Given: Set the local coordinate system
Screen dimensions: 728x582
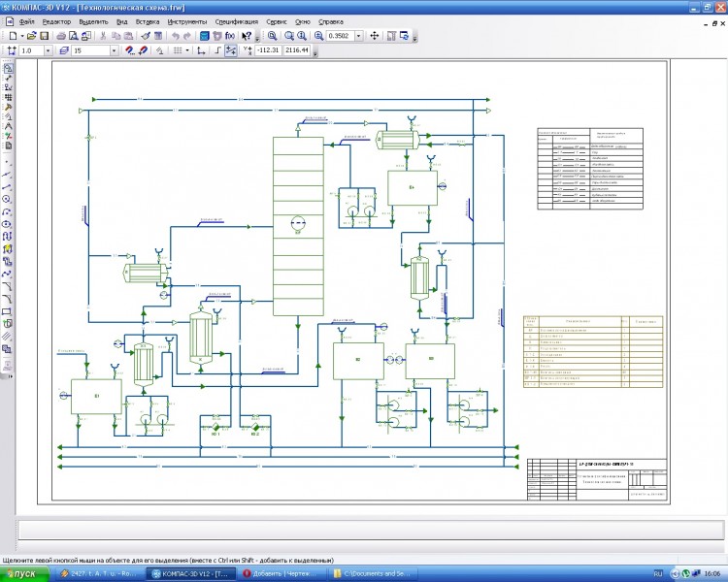Looking at the screenshot, I should (x=201, y=50).
